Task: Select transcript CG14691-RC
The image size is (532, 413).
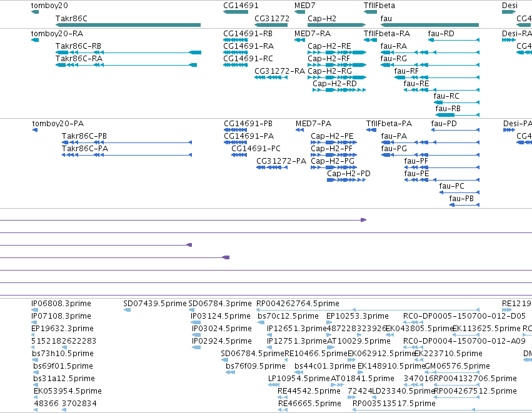Action: (236, 65)
